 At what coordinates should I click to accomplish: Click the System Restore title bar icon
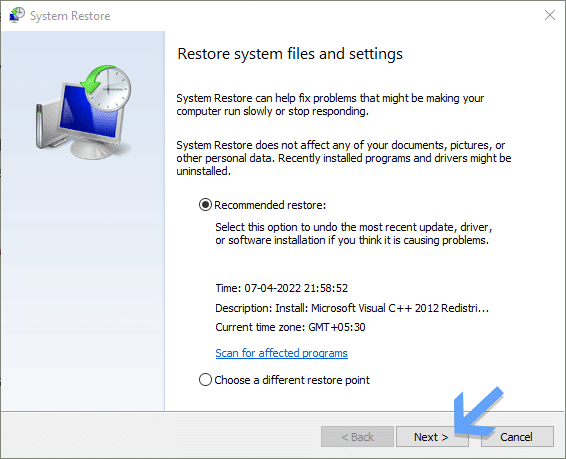[17, 16]
